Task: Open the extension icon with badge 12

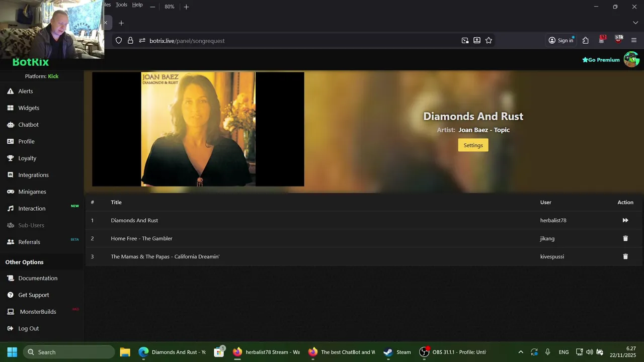Action: click(x=602, y=40)
